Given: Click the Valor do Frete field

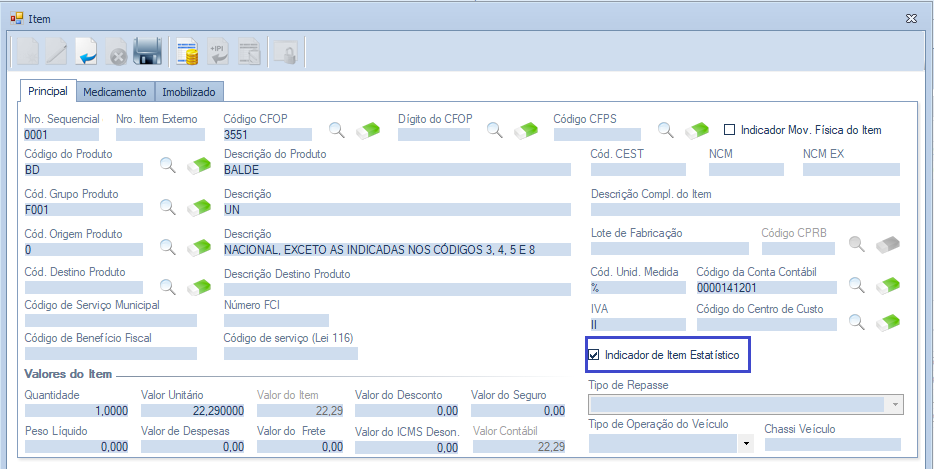Looking at the screenshot, I should click(300, 447).
